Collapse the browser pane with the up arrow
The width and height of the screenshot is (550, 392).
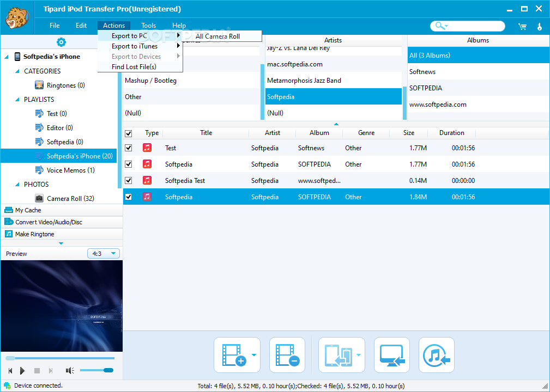[x=336, y=124]
